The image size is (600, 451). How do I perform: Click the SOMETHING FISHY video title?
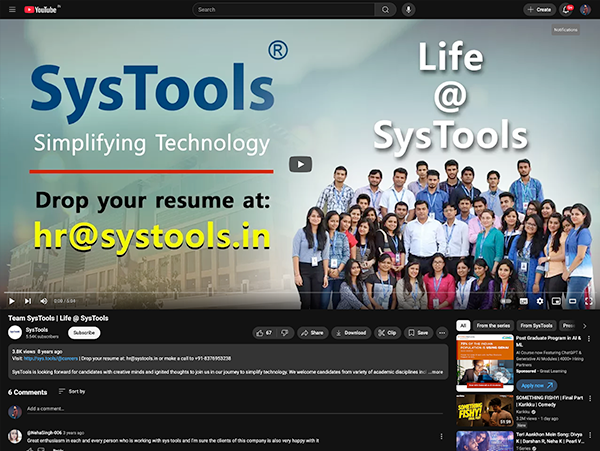[549, 401]
